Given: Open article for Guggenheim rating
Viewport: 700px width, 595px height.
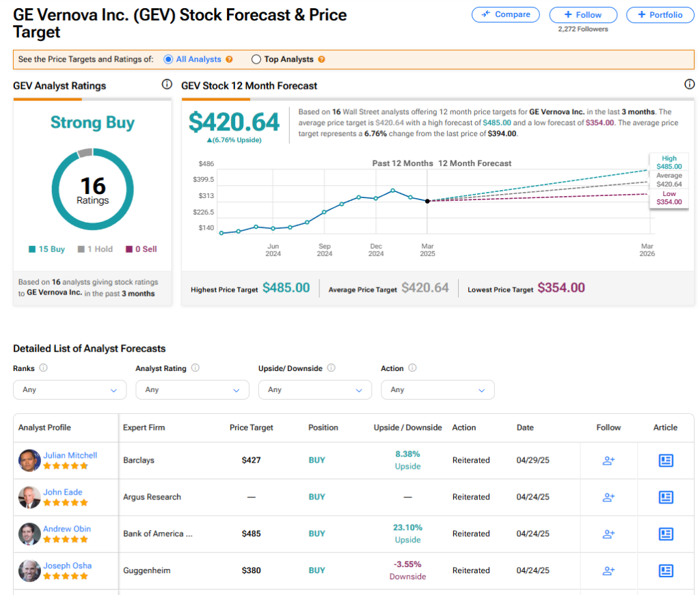Looking at the screenshot, I should tap(666, 570).
